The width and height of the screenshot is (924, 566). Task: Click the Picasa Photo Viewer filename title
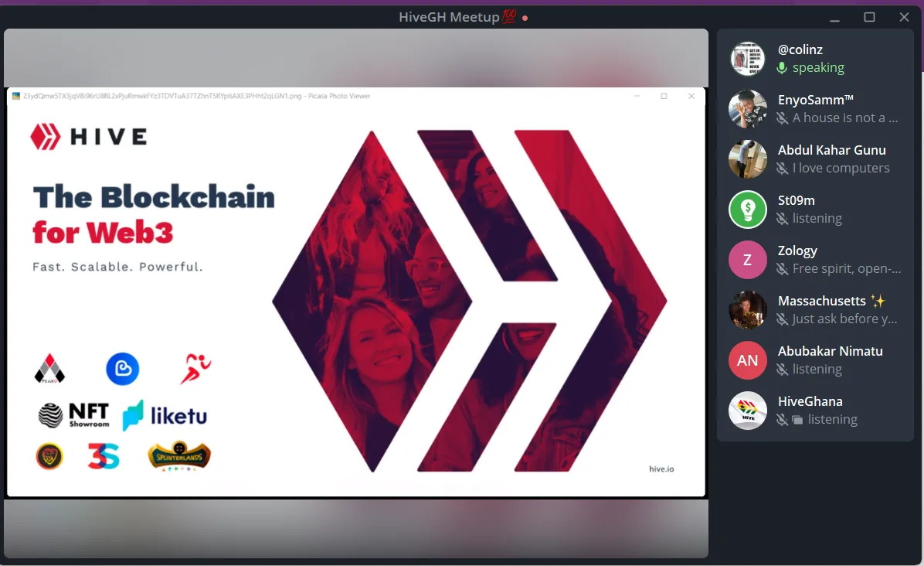[196, 96]
